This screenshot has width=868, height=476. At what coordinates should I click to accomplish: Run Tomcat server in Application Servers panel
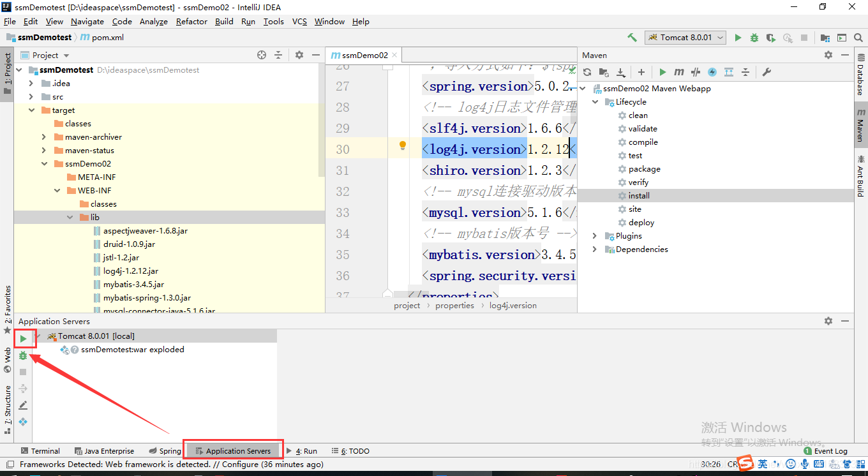click(x=23, y=338)
